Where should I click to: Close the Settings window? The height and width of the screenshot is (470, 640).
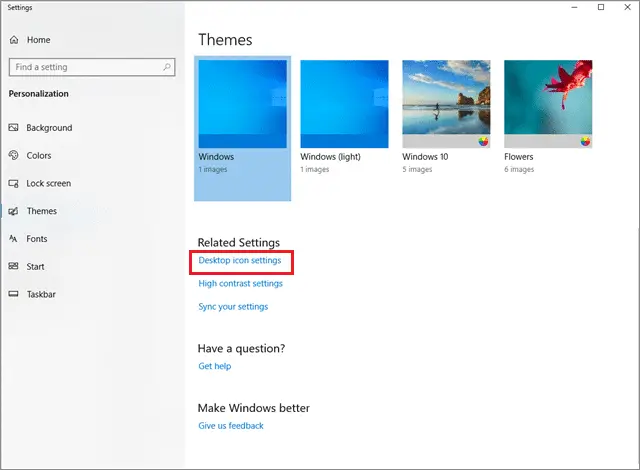627,7
